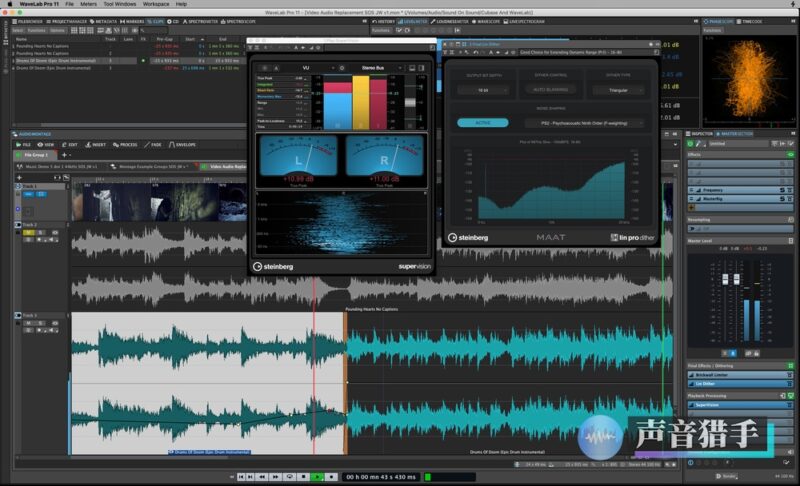The image size is (800, 486).
Task: Switch to the Live Spectrogram tab
Action: click(524, 21)
